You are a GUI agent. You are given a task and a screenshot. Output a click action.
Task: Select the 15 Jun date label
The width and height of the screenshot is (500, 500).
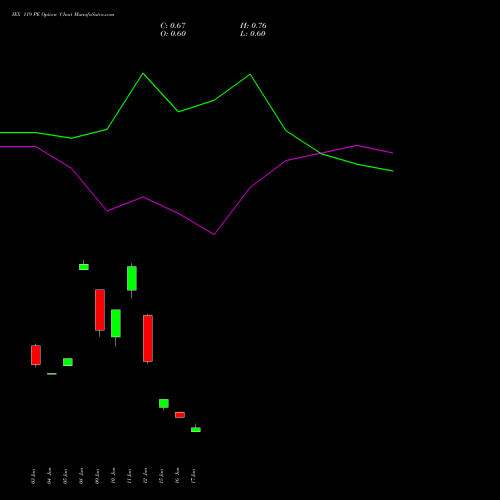(x=161, y=476)
